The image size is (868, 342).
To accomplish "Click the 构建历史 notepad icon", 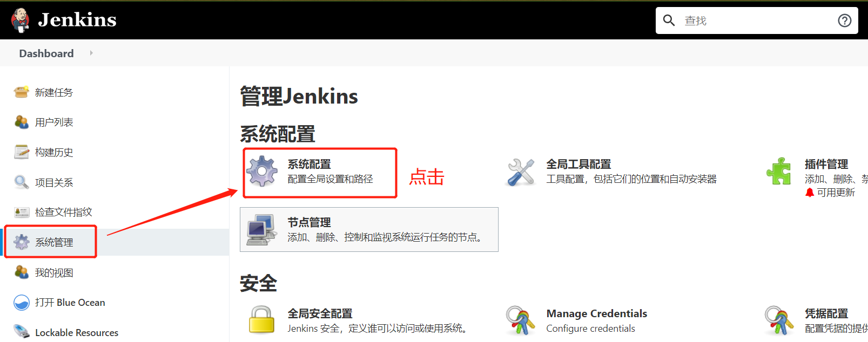I will coord(22,152).
